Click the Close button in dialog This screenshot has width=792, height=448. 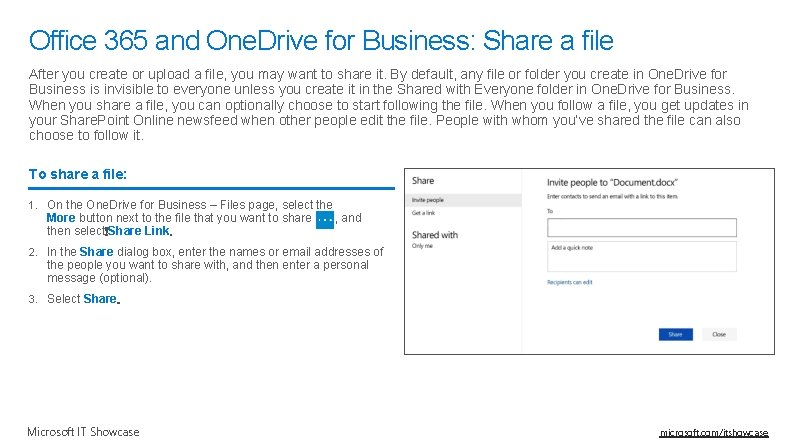click(719, 334)
